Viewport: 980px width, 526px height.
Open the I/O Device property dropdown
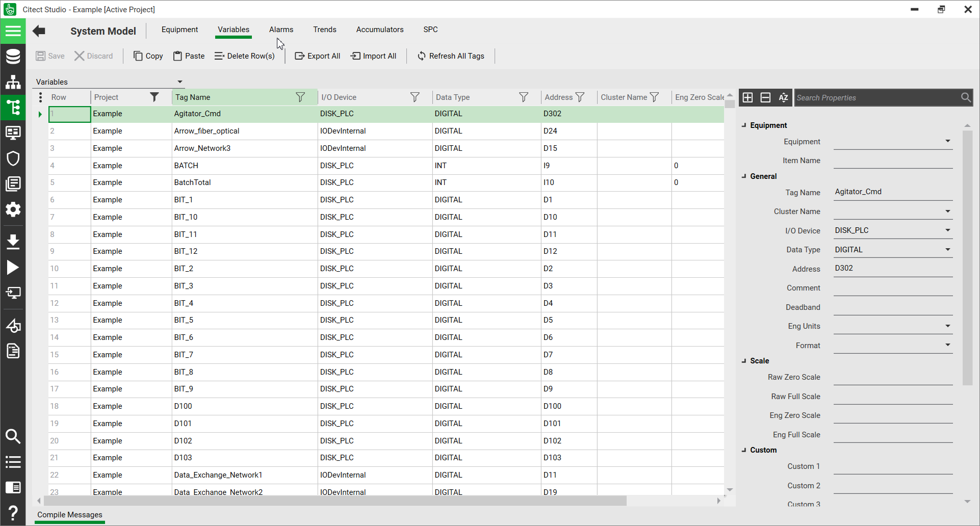[947, 230]
